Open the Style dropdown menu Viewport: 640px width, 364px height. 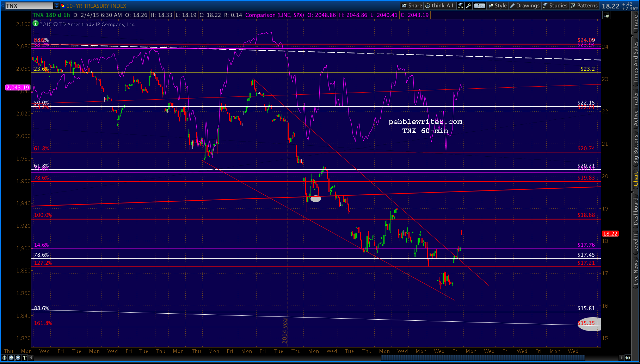coord(497,6)
